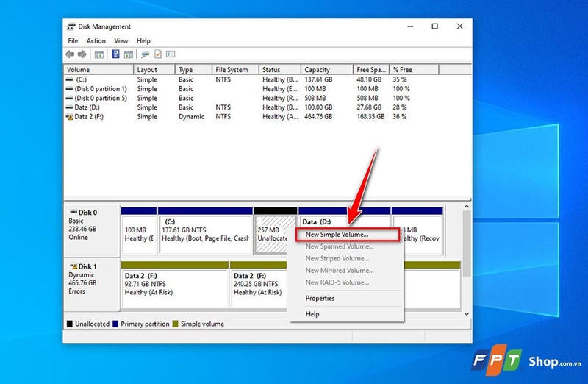Select the Data (D:) row in volume list

(x=268, y=107)
